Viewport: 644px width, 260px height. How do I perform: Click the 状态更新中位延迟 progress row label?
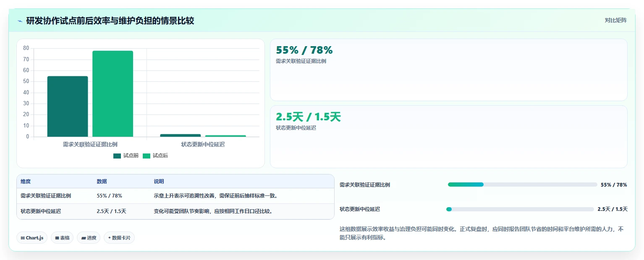(x=360, y=209)
